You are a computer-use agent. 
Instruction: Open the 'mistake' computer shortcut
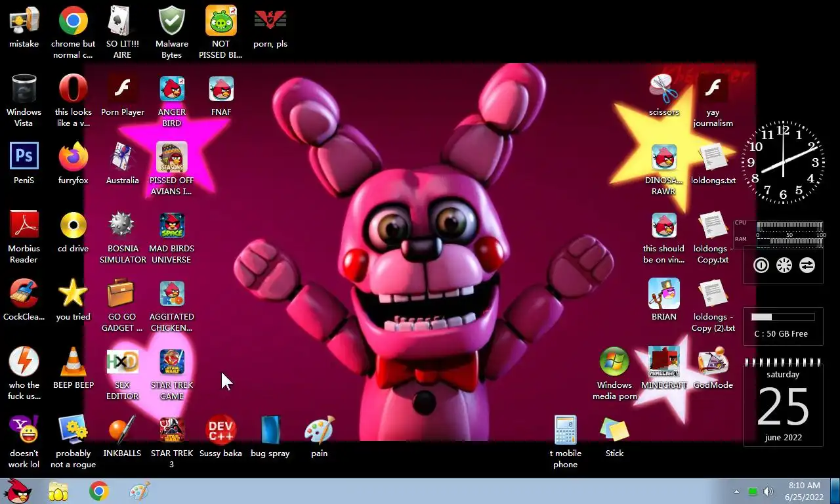24,21
